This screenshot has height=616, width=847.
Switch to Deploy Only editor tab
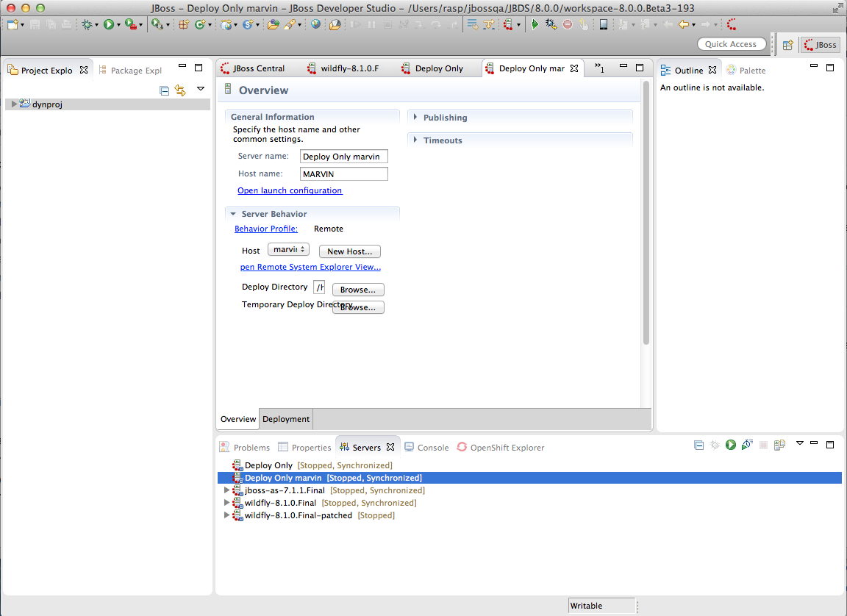pos(432,68)
